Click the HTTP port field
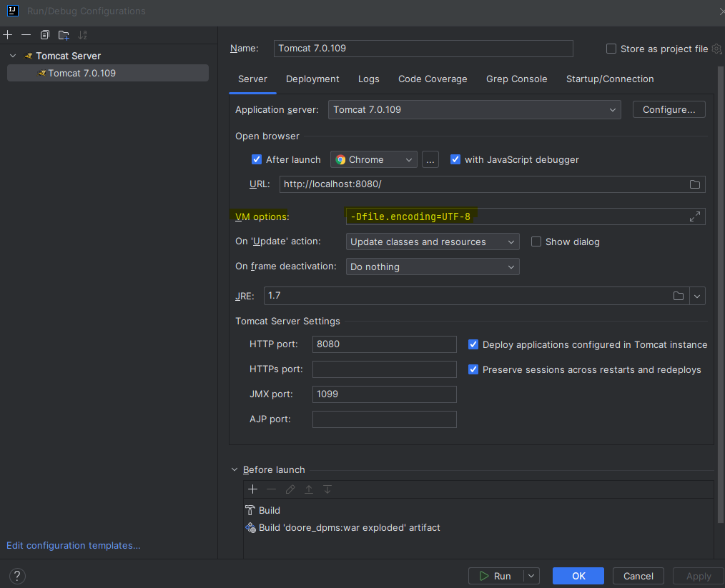 click(384, 344)
